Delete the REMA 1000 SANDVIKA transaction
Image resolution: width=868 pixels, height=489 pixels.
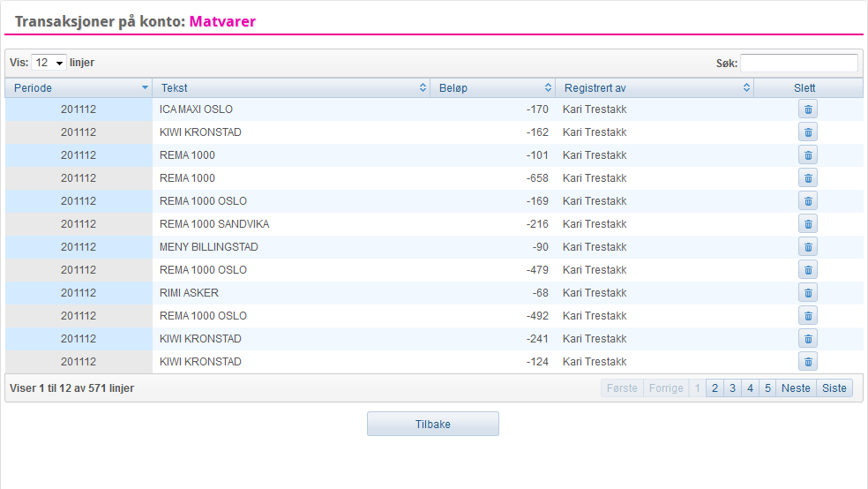(x=808, y=224)
